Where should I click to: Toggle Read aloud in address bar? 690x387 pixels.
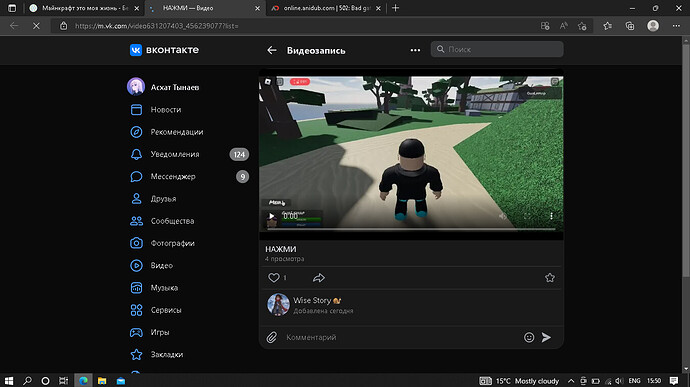563,26
